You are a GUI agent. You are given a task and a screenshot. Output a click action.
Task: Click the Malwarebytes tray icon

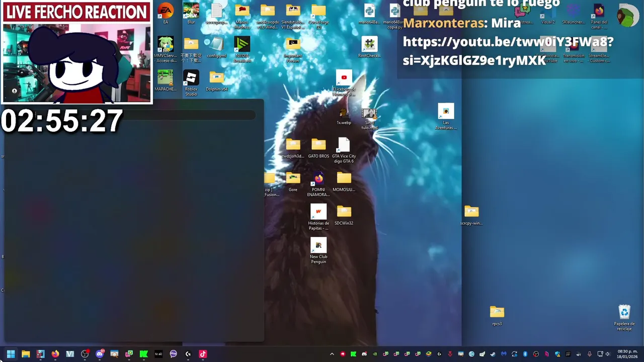pyautogui.click(x=504, y=354)
